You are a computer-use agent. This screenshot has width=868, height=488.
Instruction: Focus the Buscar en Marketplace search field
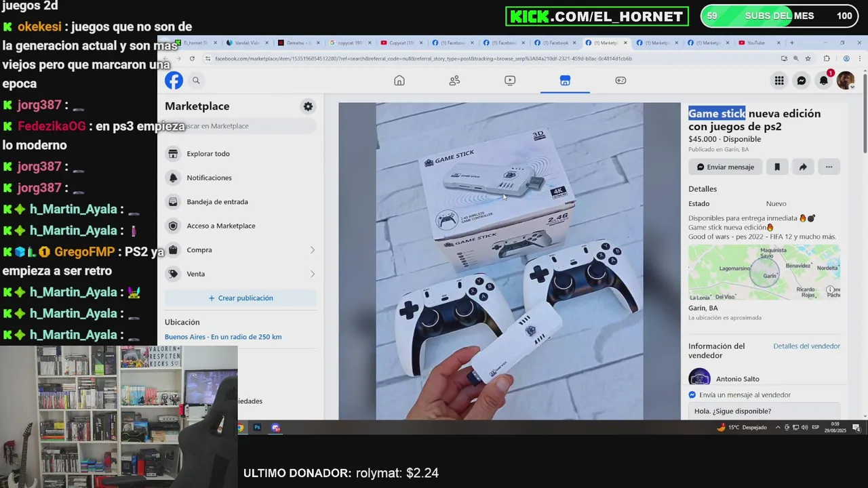coord(241,126)
